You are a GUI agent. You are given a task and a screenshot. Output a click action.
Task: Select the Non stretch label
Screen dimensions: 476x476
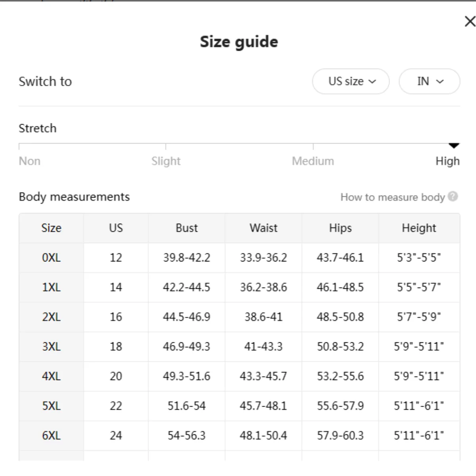pyautogui.click(x=29, y=161)
